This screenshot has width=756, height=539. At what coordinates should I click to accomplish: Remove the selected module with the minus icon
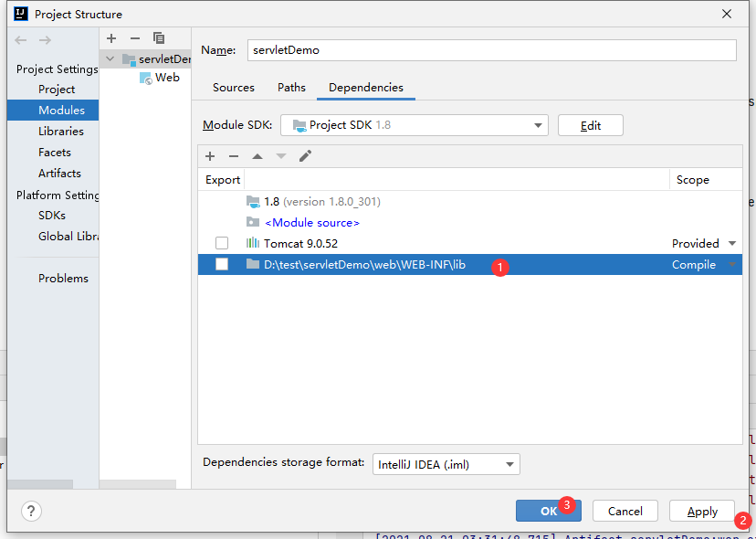tap(135, 38)
